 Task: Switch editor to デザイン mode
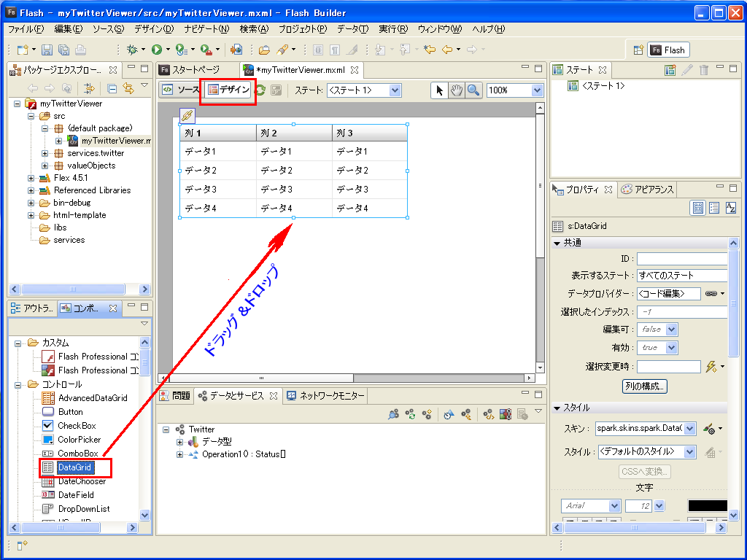point(228,90)
